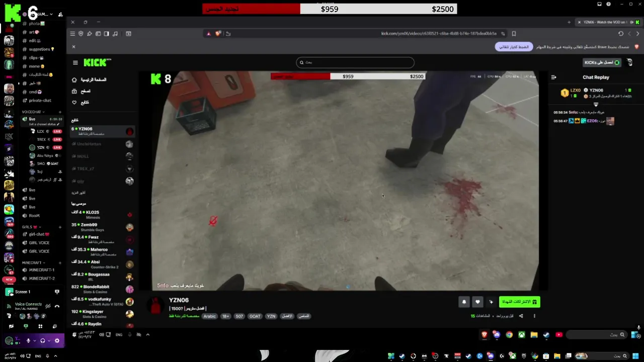Add a channel to the VOICECHAT category
This screenshot has height=362, width=644.
[60, 112]
